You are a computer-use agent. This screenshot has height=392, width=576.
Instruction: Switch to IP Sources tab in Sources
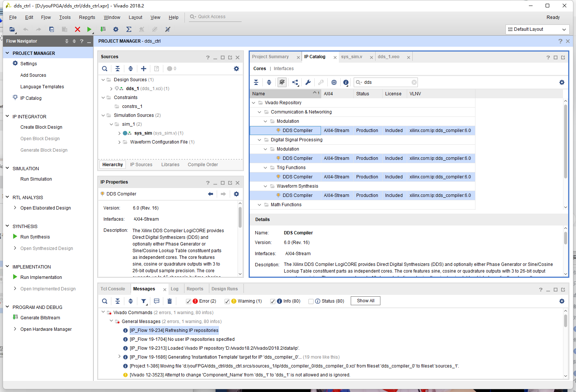[x=141, y=165]
